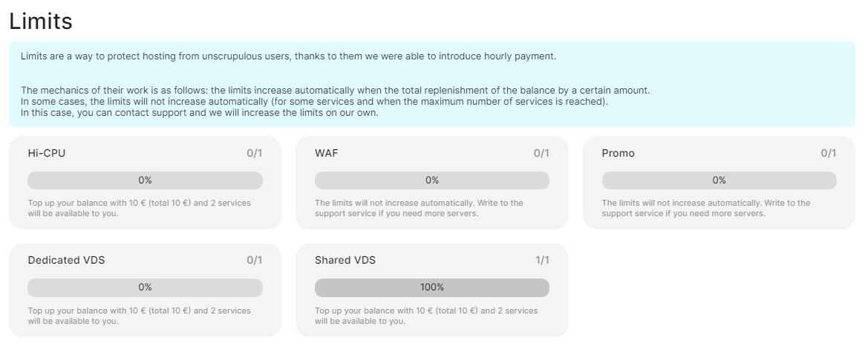Screen dimensions: 868x361
Task: Select the WAF card title
Action: coord(327,154)
